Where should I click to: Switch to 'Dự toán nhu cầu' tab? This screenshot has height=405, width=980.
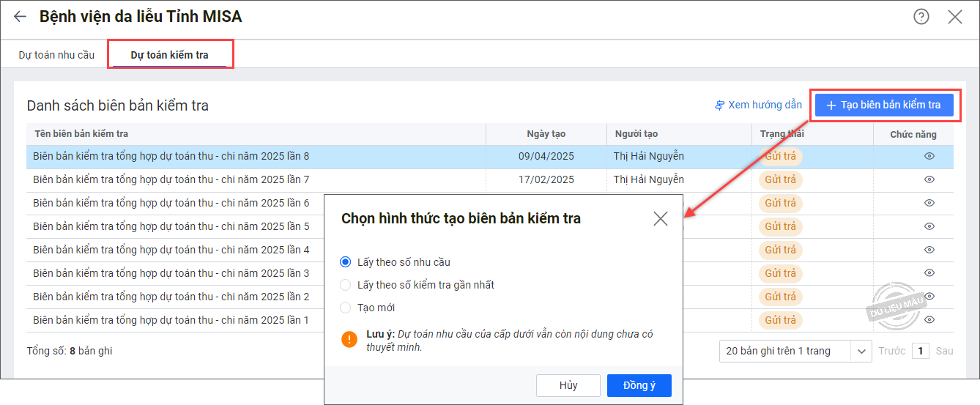click(x=56, y=55)
